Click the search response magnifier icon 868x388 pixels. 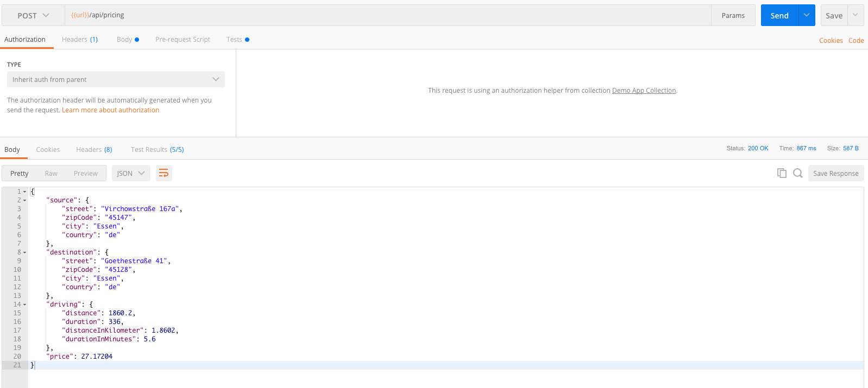click(797, 173)
